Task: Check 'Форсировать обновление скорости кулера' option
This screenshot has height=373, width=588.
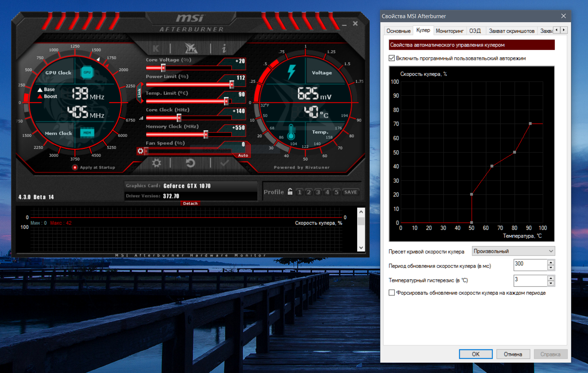Action: pyautogui.click(x=392, y=293)
